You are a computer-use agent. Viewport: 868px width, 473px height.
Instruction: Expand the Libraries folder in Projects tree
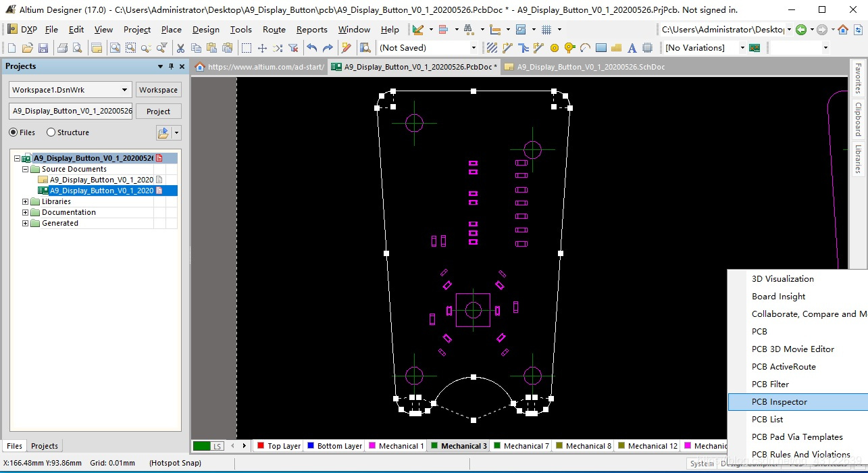tap(24, 201)
